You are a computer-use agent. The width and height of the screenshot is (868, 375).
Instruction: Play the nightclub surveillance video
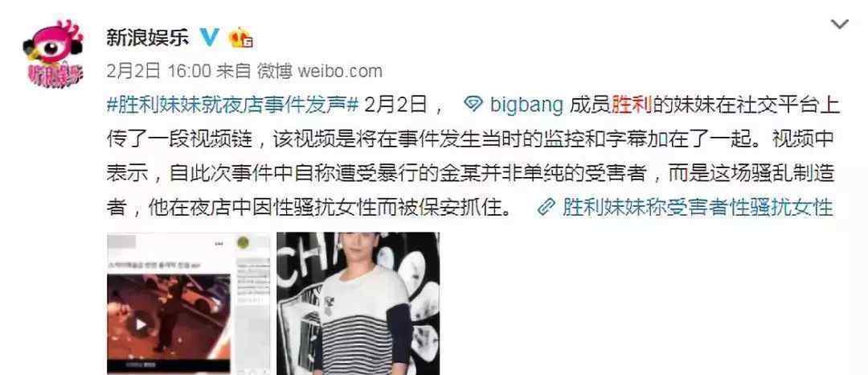(x=141, y=324)
